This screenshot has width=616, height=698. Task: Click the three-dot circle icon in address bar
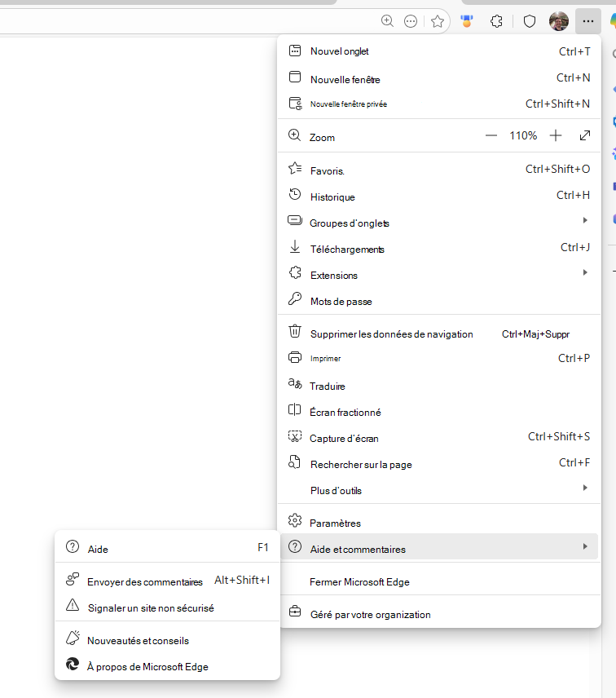[411, 21]
